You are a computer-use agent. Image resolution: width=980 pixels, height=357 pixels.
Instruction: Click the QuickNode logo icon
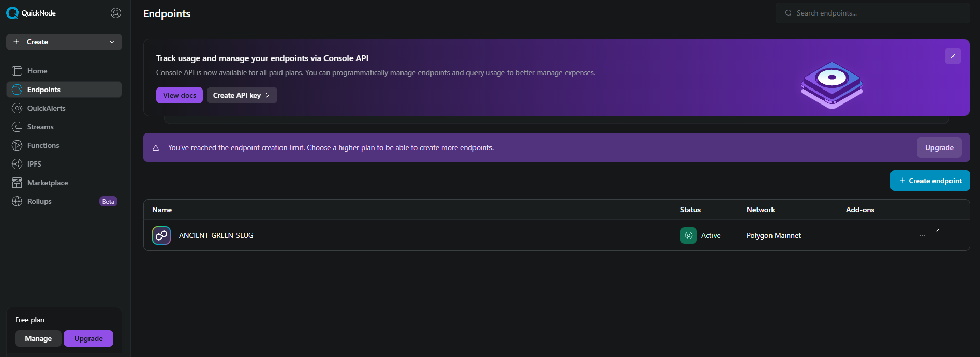(x=12, y=13)
